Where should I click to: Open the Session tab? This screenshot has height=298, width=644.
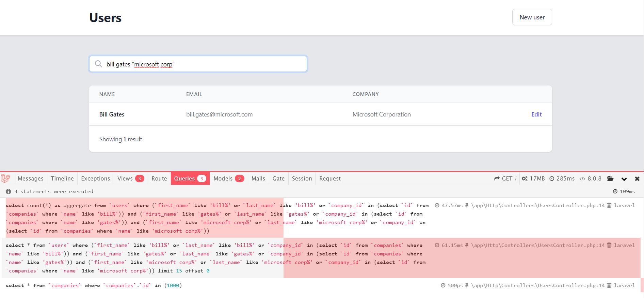302,178
